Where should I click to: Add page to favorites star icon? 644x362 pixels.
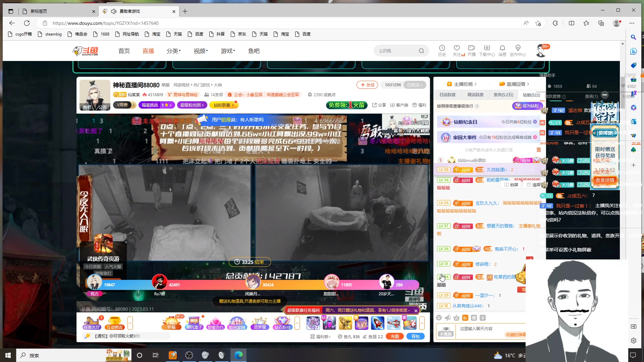(538, 23)
